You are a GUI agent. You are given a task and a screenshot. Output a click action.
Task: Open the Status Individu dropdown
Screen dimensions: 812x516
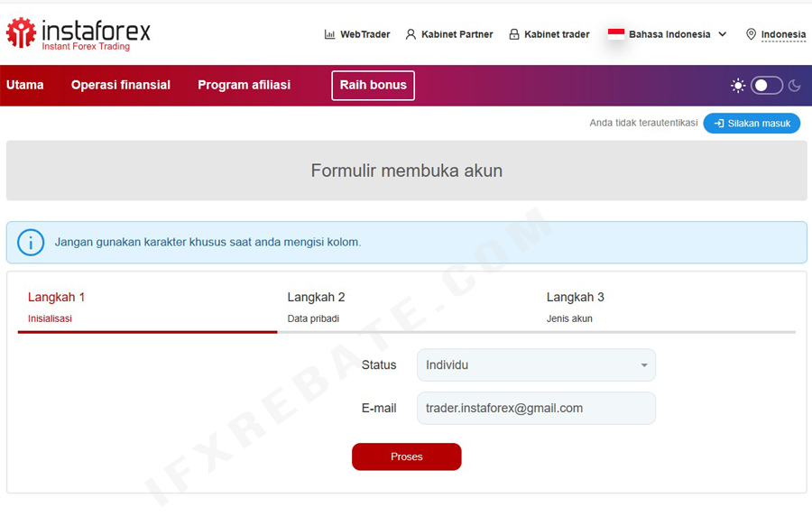click(536, 364)
